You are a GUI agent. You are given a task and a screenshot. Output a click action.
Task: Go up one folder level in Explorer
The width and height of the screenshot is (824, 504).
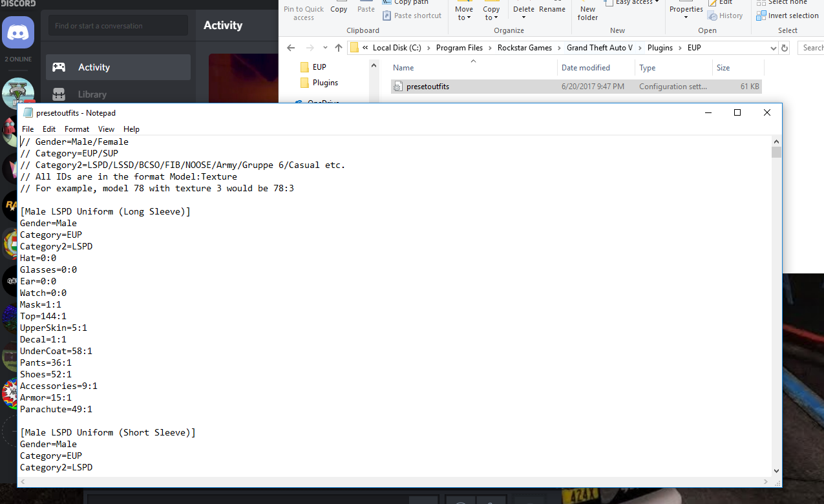(339, 48)
